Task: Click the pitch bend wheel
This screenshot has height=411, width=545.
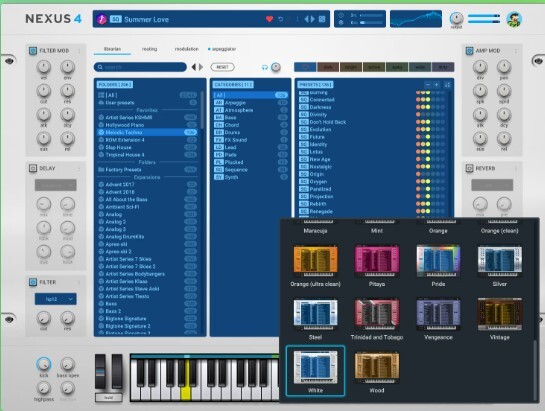Action: pos(100,371)
